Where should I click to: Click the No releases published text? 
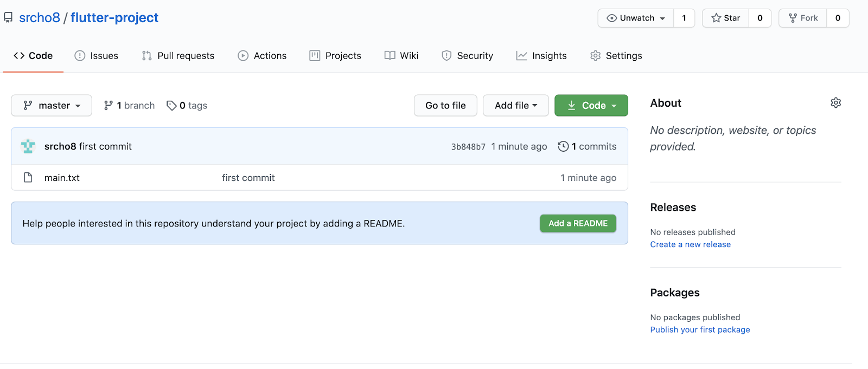pyautogui.click(x=693, y=232)
